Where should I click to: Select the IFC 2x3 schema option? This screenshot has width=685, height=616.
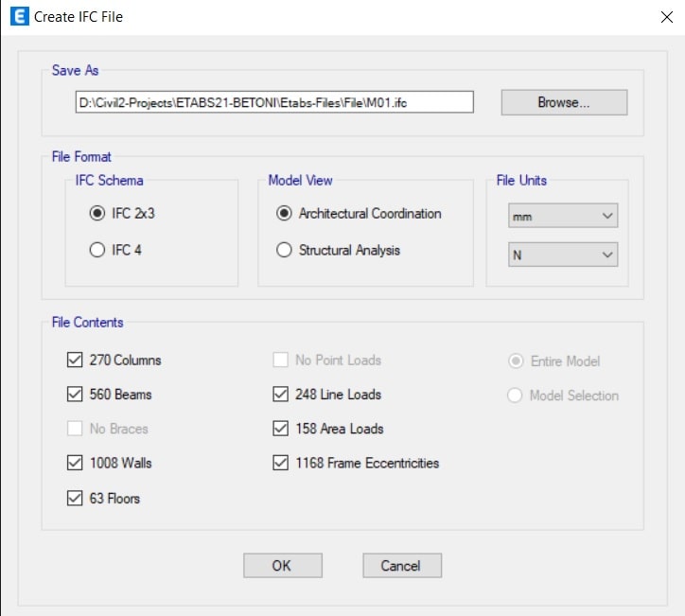point(97,214)
